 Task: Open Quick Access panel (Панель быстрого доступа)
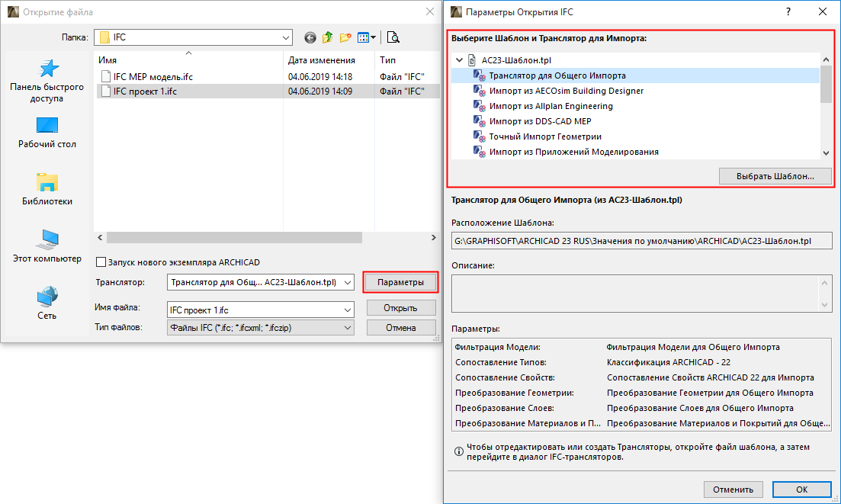click(x=47, y=81)
